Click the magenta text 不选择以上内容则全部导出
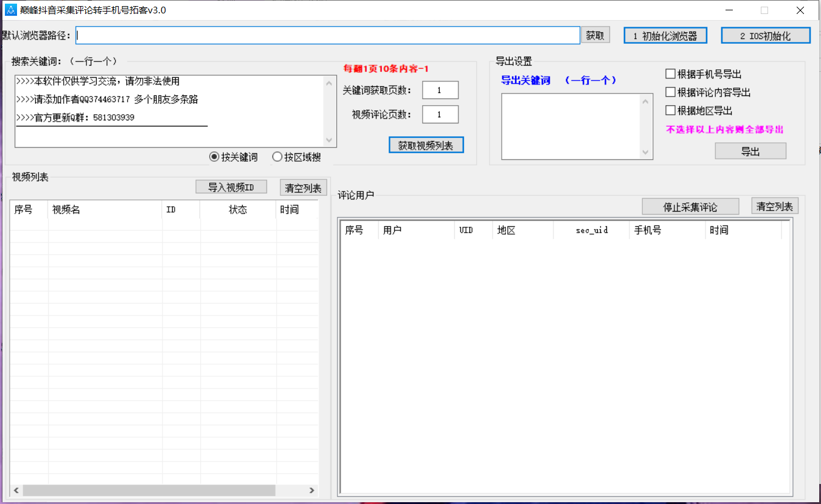Viewport: 821px width, 504px height. pos(725,129)
